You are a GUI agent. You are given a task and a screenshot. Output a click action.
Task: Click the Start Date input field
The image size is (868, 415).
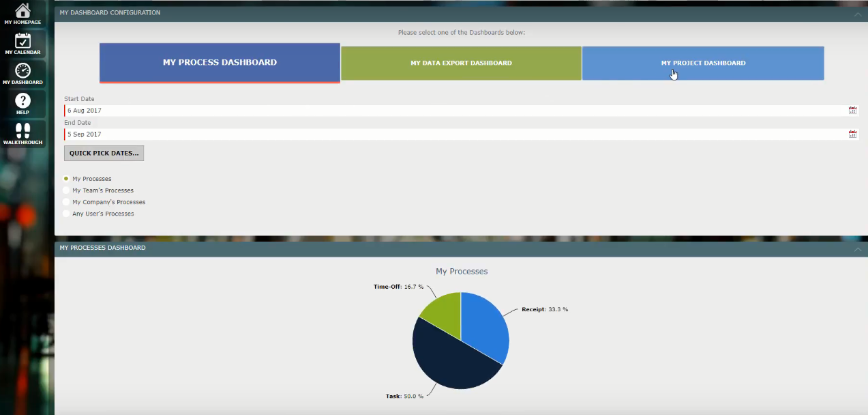[x=273, y=110]
